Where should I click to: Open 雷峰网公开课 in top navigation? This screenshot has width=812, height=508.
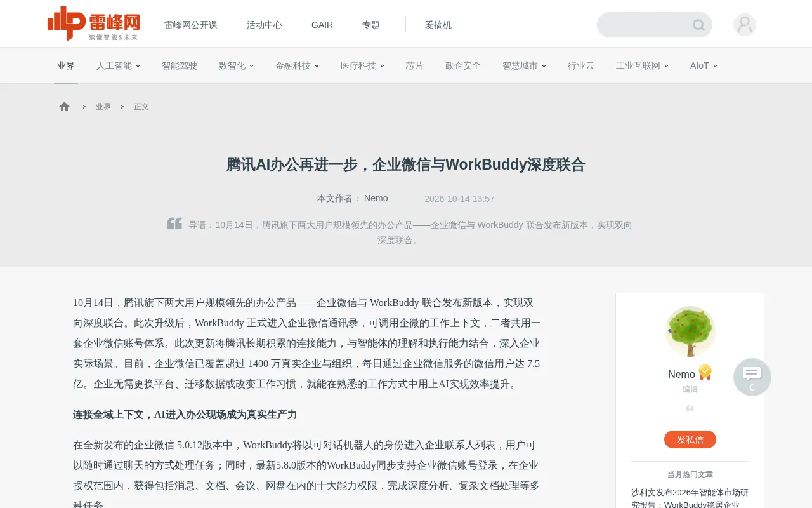click(x=191, y=25)
